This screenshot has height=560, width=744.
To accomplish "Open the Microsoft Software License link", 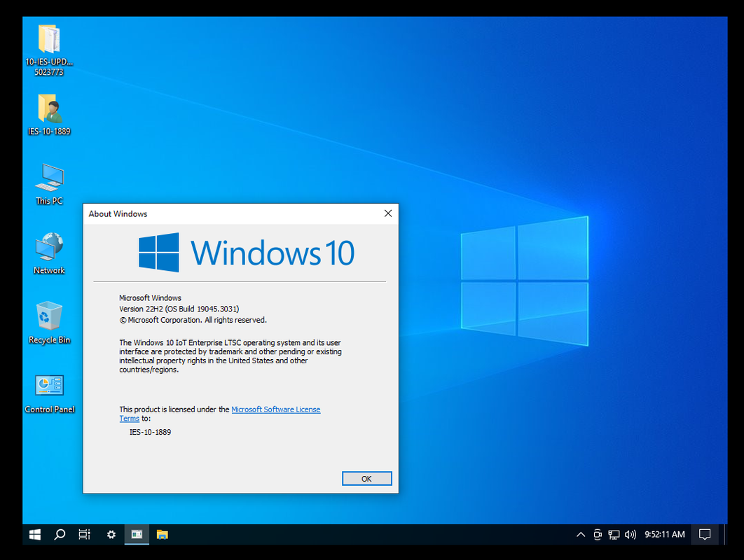I will tap(276, 409).
